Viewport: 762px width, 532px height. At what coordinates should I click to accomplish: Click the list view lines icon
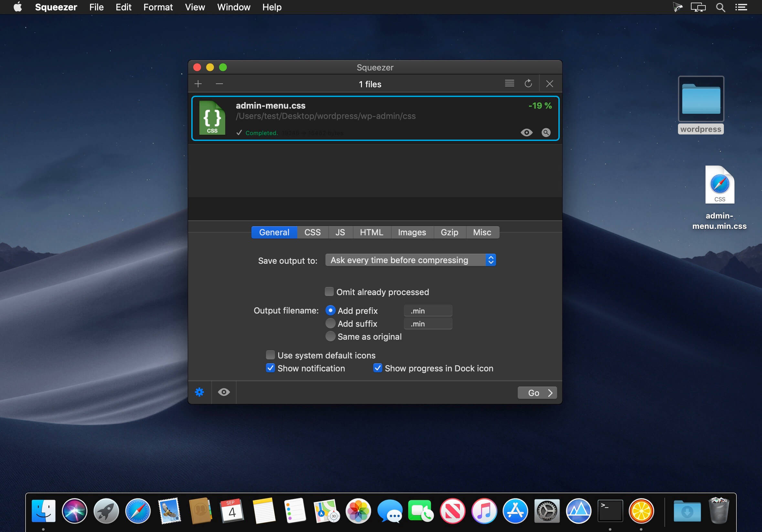pyautogui.click(x=509, y=83)
